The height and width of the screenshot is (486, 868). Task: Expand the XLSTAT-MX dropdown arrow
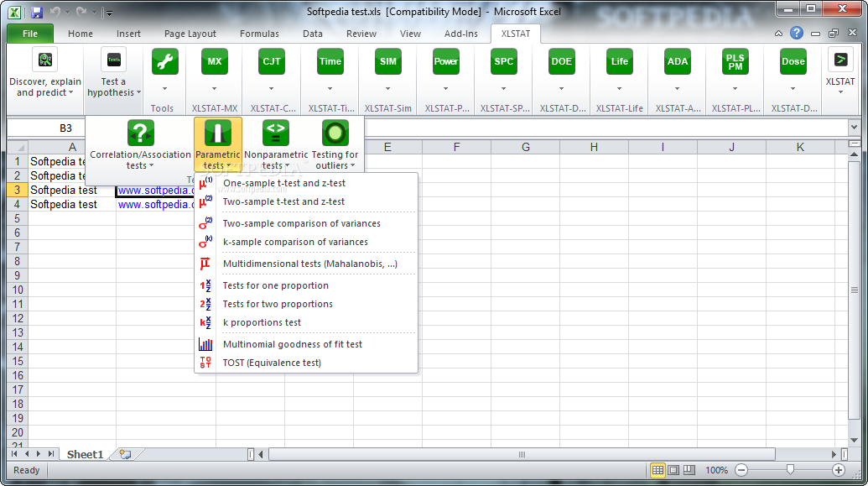(214, 89)
